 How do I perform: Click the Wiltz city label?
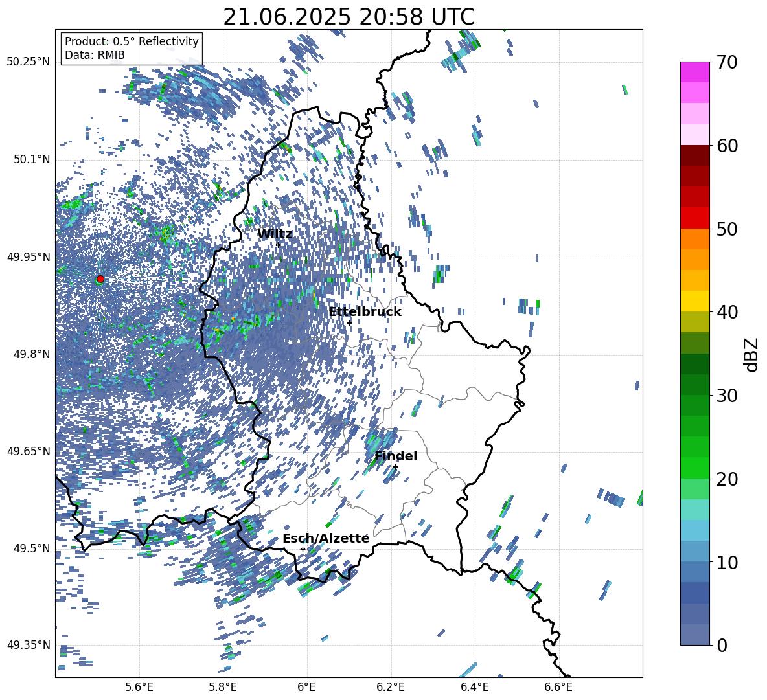[x=275, y=234]
